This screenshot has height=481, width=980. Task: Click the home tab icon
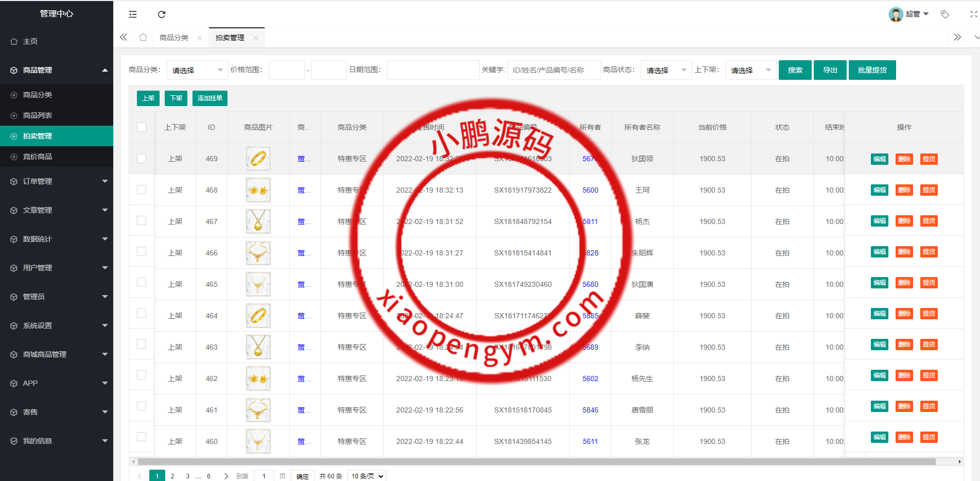(x=143, y=37)
